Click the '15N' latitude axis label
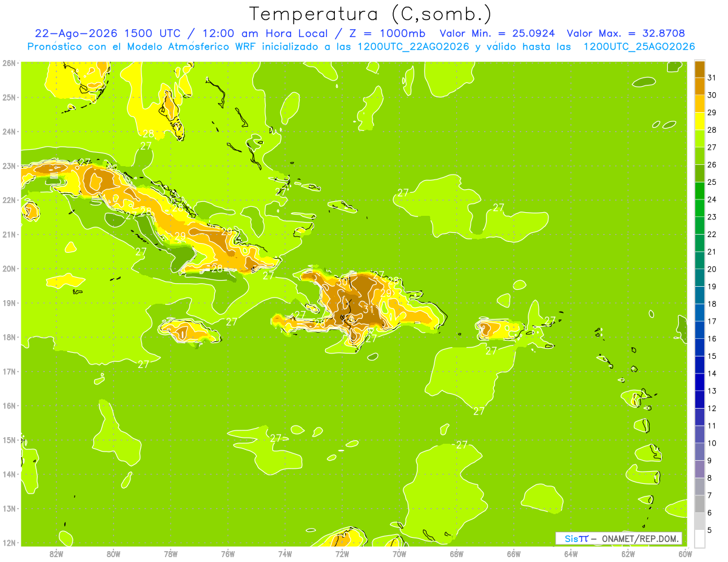 point(10,440)
